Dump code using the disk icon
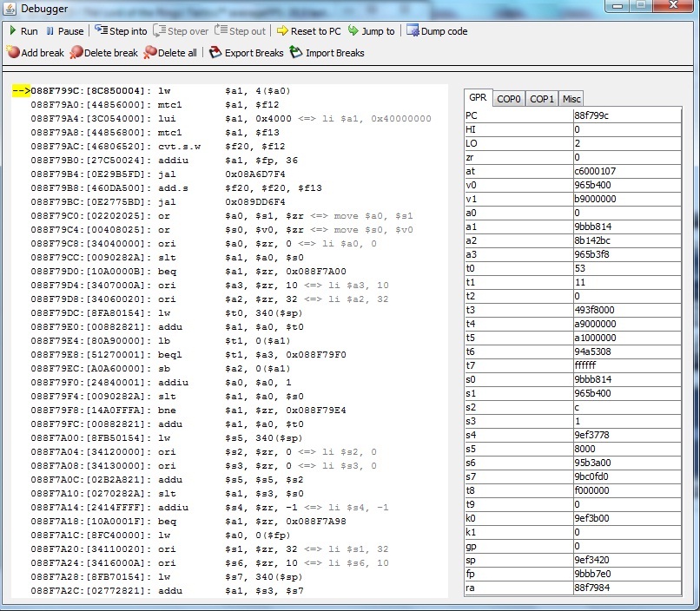The height and width of the screenshot is (611, 700). pyautogui.click(x=437, y=31)
